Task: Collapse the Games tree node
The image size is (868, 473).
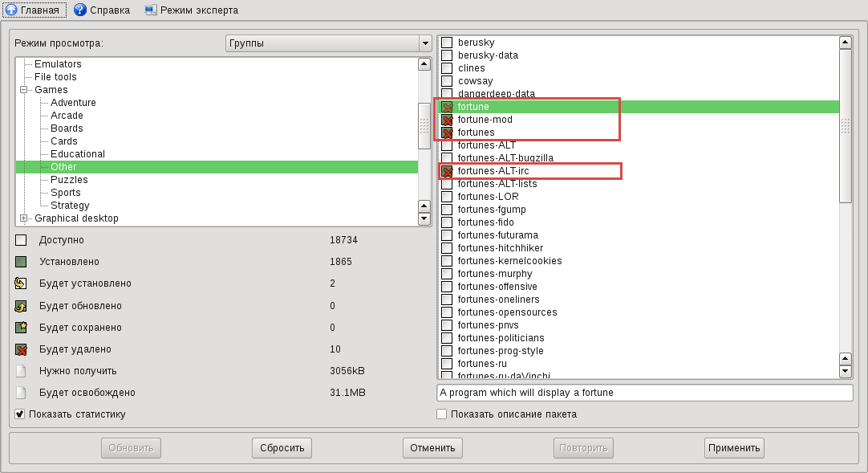Action: (24, 90)
